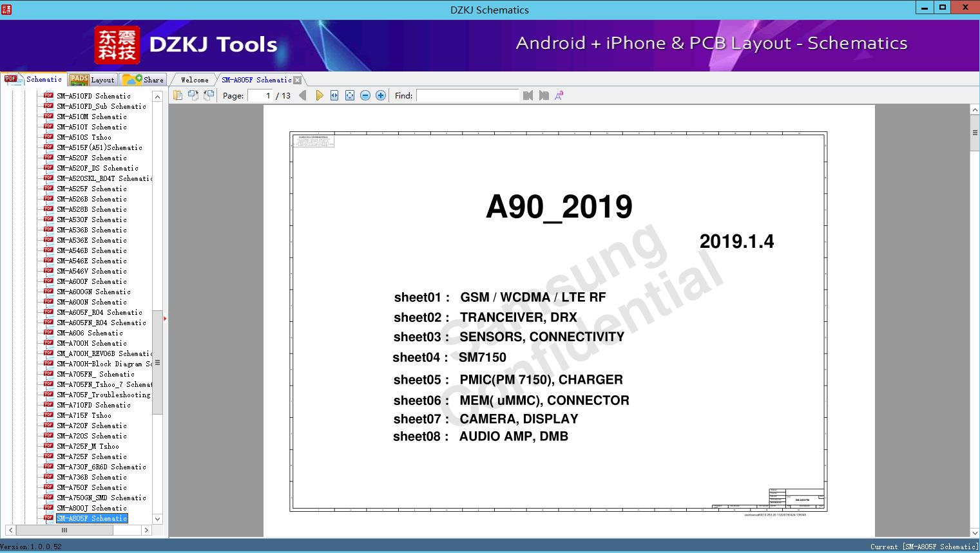Click PDF icon beside SM-A546B Schematic
Screen dimensions: 980x553
coord(48,250)
